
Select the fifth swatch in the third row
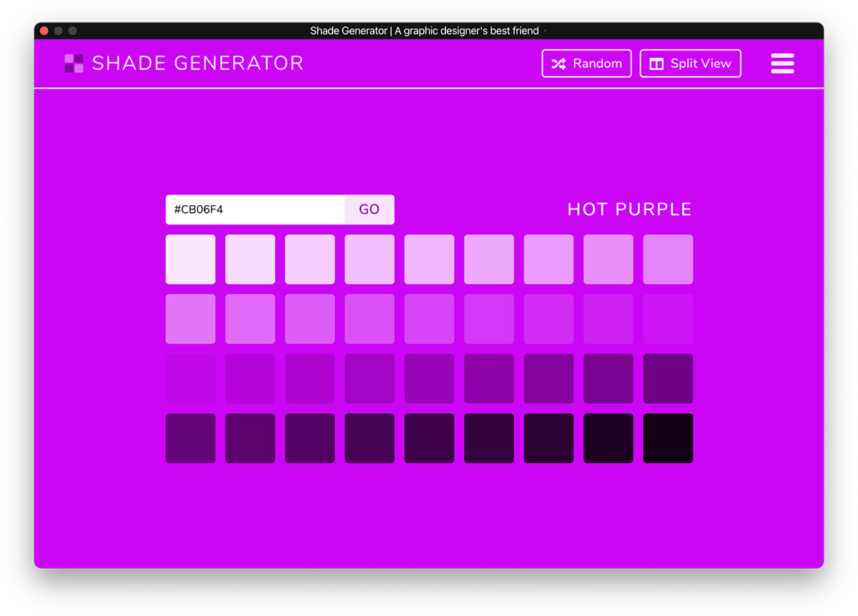click(429, 379)
